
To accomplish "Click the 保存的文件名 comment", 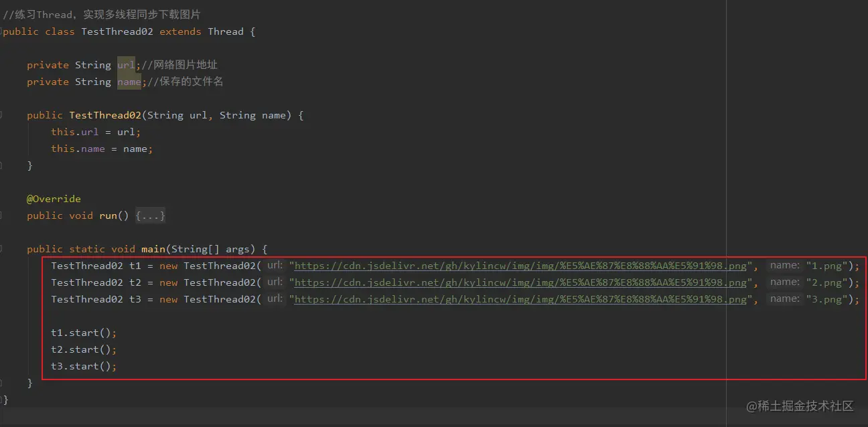I will point(186,82).
